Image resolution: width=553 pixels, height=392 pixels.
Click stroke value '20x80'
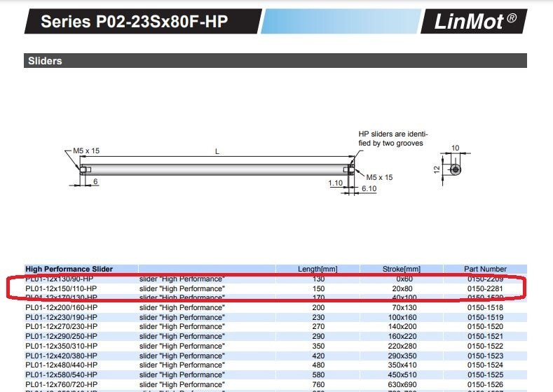[x=402, y=289]
